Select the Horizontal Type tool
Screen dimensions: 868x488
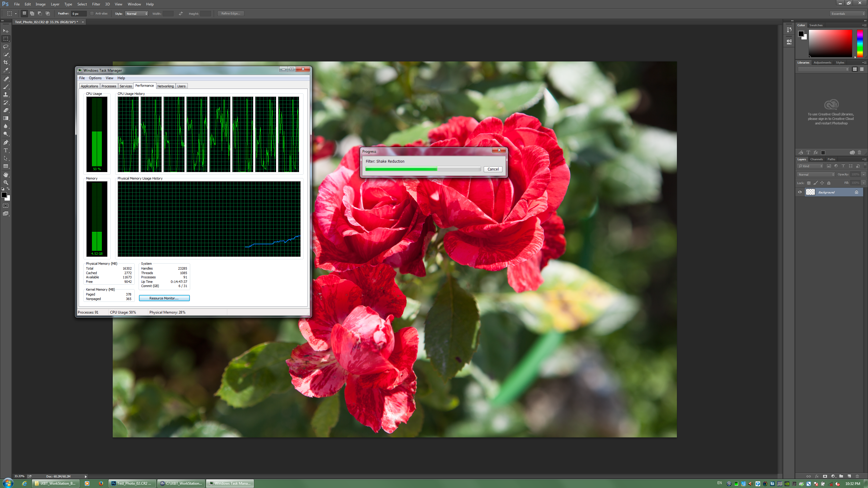pyautogui.click(x=6, y=150)
